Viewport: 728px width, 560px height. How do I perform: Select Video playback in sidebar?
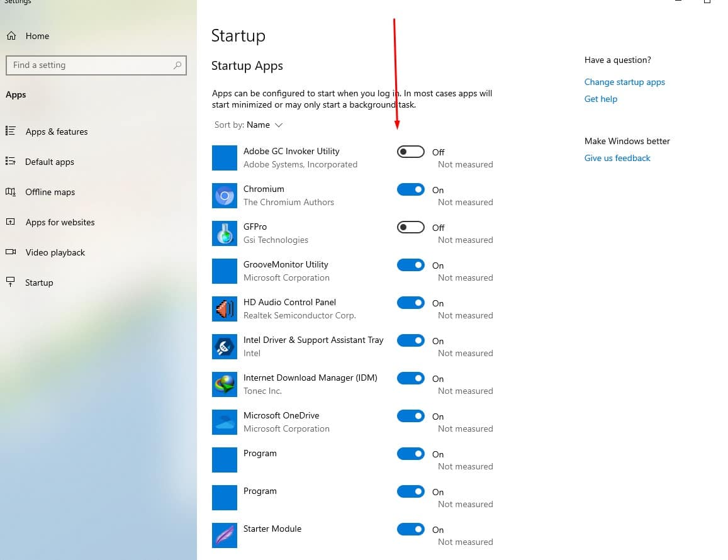point(55,252)
